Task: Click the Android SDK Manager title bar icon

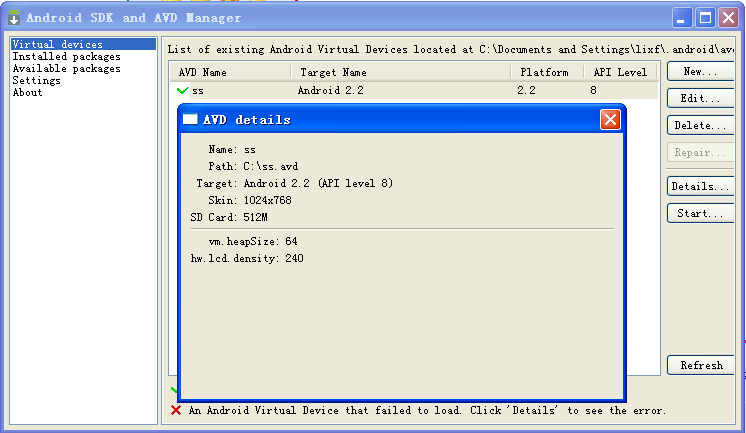Action: click(x=14, y=18)
